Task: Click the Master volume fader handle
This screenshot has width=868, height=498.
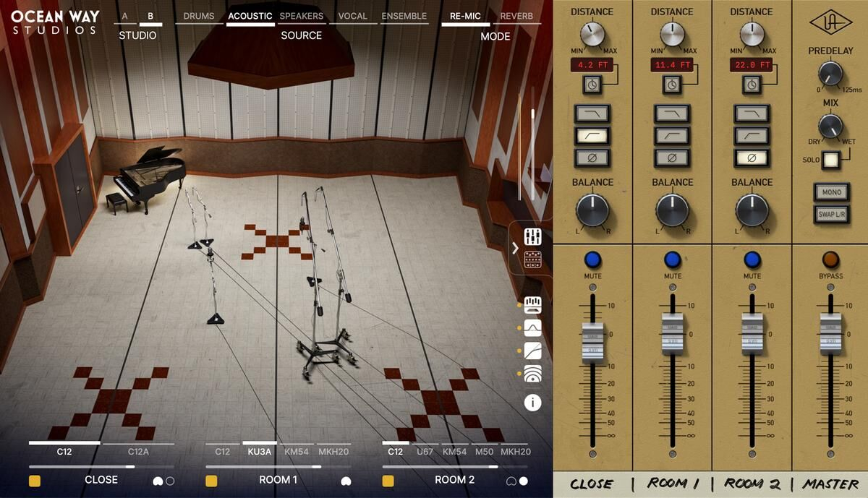Action: tap(830, 335)
